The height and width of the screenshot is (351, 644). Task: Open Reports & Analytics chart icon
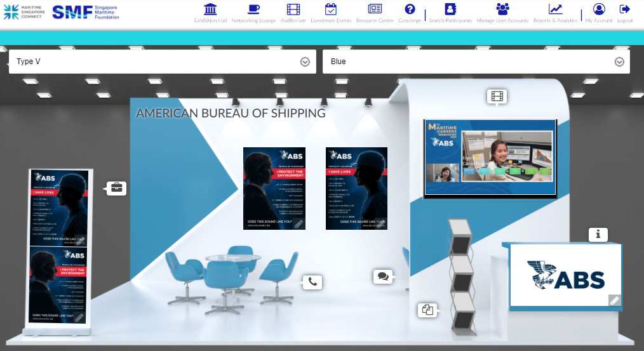(x=555, y=9)
